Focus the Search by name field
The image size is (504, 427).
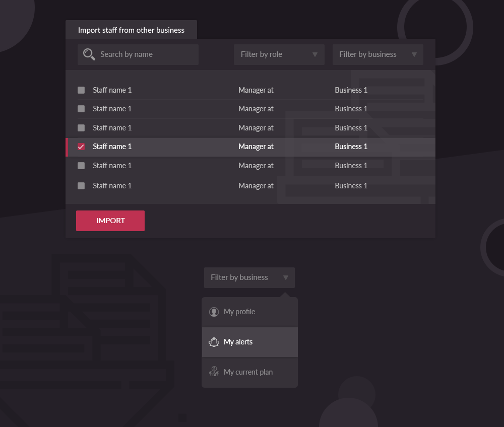point(138,54)
